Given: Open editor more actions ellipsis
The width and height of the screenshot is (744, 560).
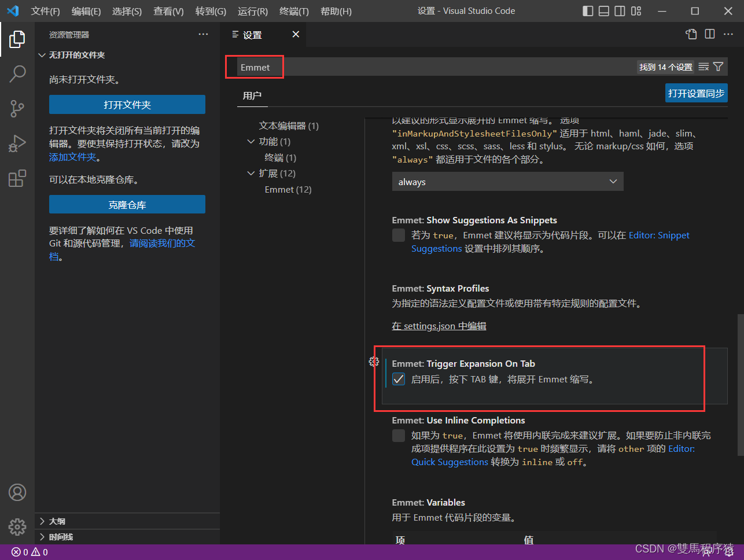Looking at the screenshot, I should [728, 34].
